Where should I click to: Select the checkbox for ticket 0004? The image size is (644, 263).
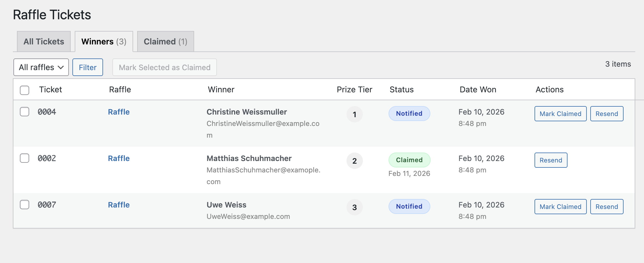click(x=25, y=112)
